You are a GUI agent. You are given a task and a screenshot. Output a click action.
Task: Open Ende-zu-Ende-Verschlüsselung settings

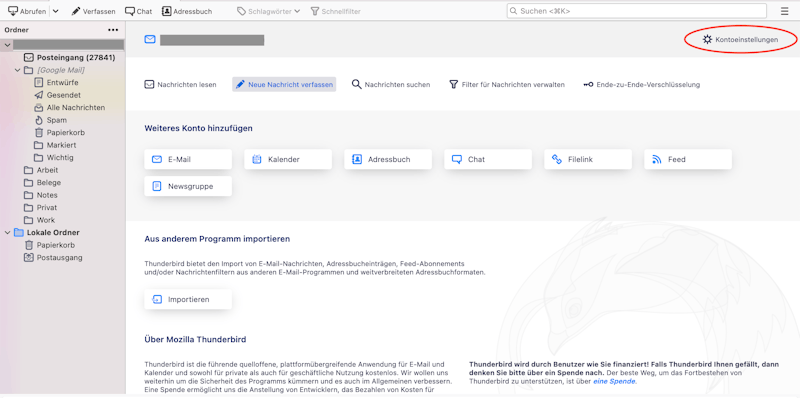coord(641,85)
